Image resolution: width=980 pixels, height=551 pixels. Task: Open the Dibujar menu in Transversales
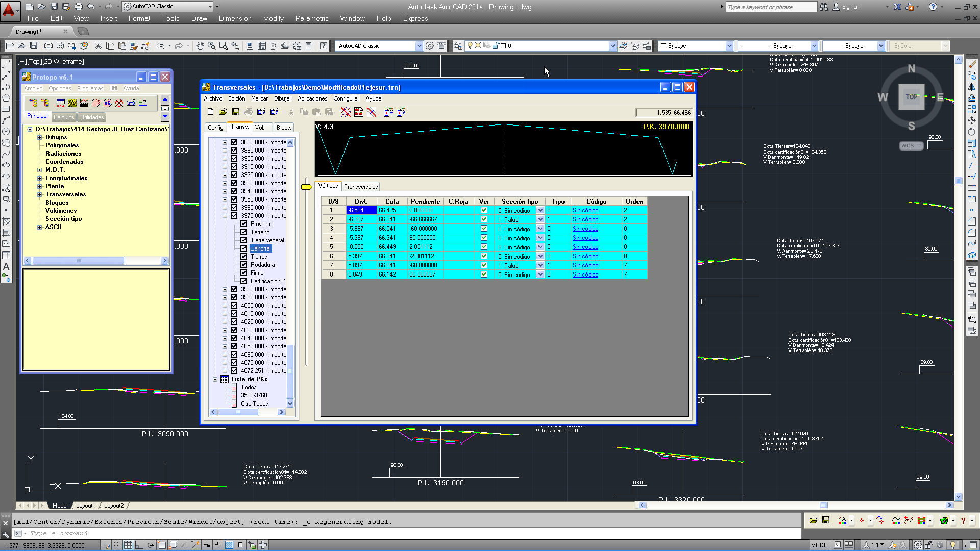(282, 98)
